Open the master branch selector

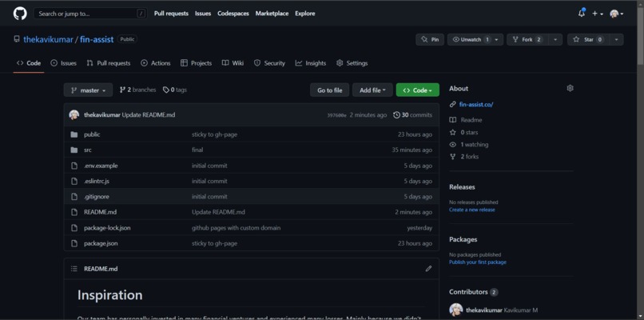[x=89, y=90]
